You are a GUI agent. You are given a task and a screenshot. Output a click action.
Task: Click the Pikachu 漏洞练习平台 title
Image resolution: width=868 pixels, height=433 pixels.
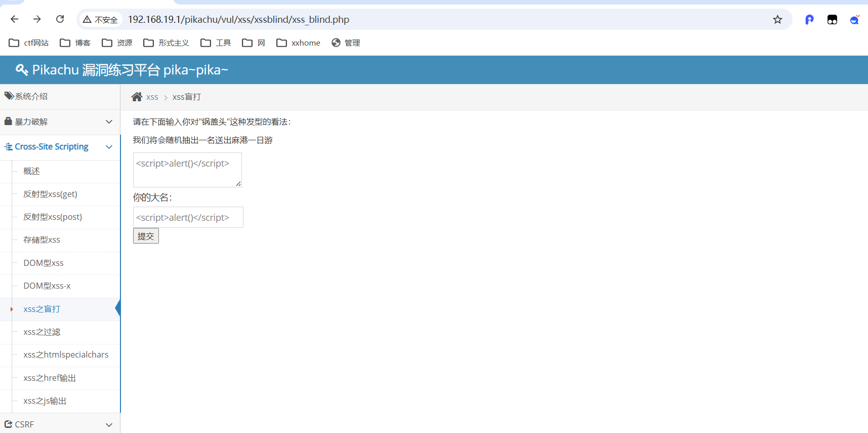point(130,70)
